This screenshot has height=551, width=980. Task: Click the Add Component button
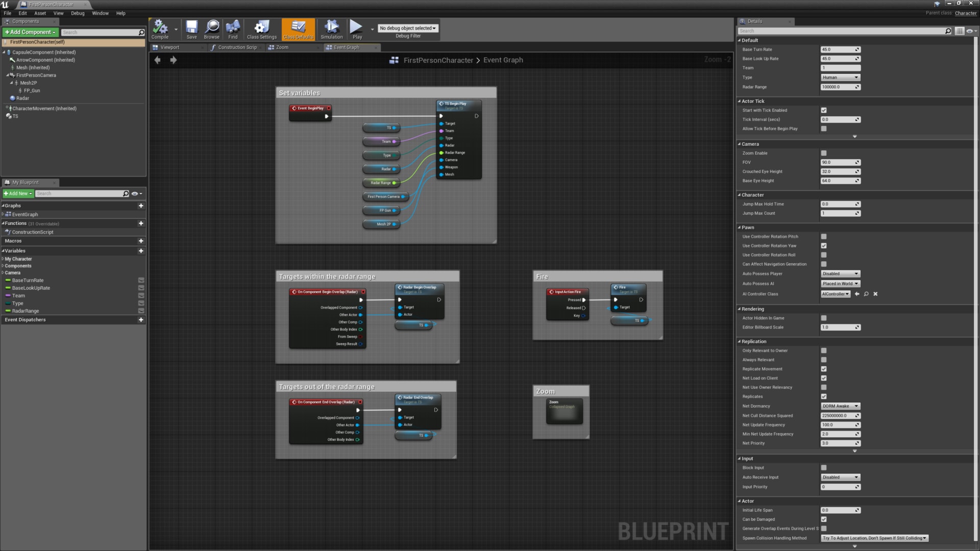pos(30,32)
